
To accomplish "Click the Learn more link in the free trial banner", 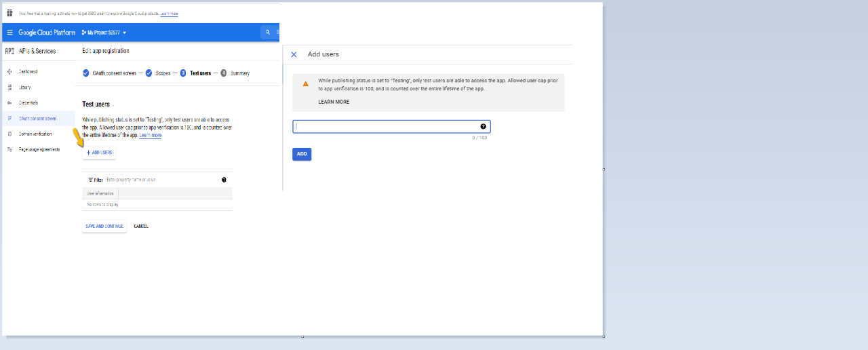I will 170,14.
